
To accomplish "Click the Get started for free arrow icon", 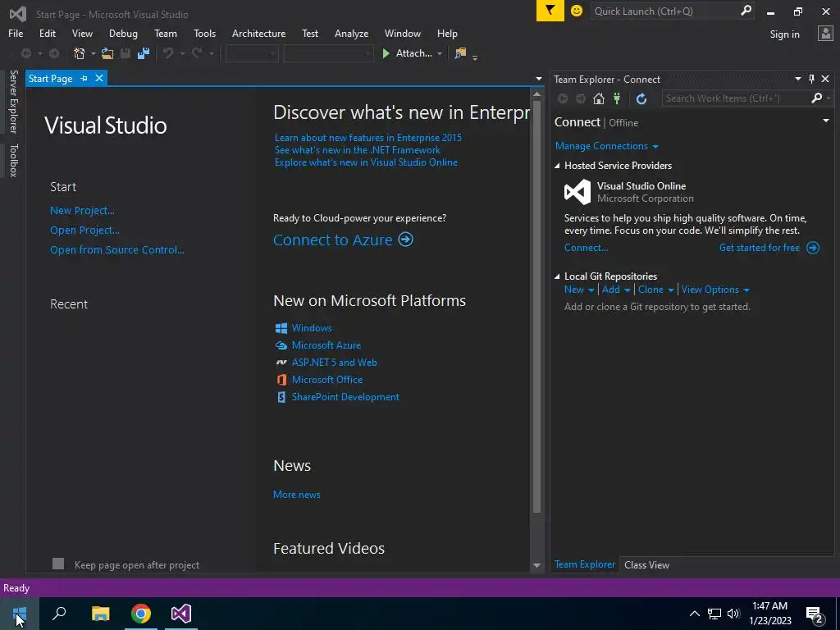I will pyautogui.click(x=813, y=248).
